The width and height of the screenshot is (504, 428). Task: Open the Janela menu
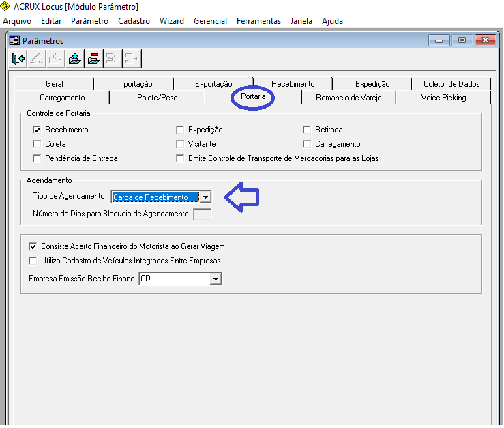coord(301,21)
